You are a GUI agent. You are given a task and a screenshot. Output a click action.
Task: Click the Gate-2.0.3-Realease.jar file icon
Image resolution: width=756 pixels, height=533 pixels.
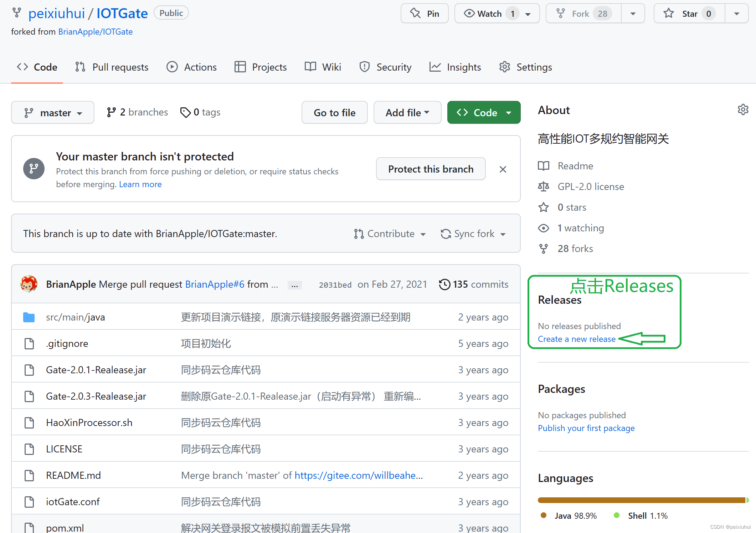29,396
